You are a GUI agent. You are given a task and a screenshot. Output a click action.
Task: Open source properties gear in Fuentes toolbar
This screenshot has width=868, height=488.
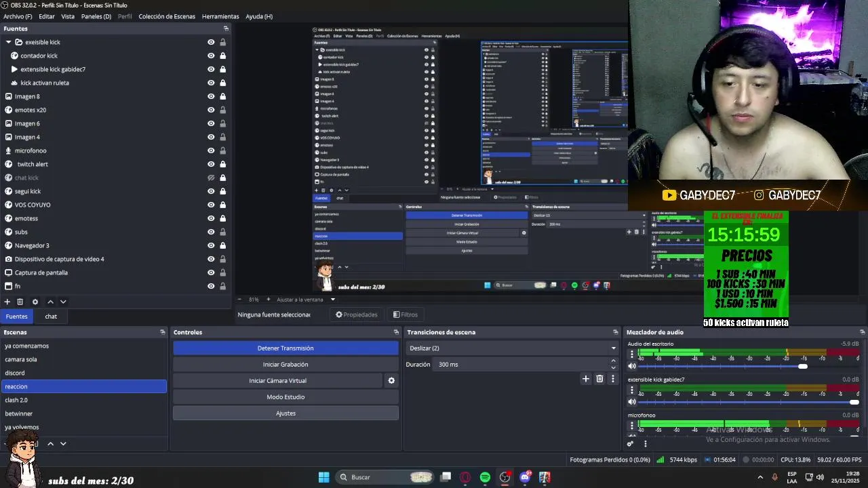coord(35,302)
